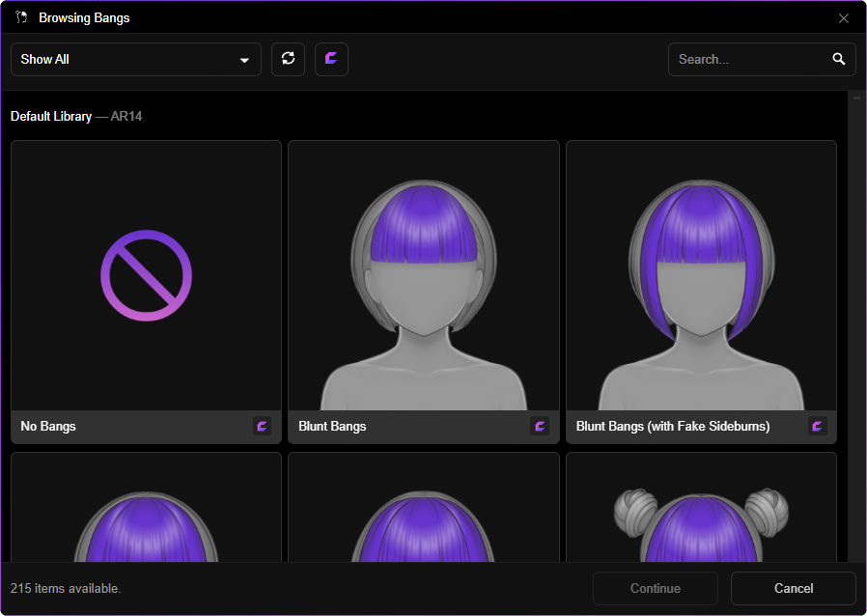The height and width of the screenshot is (616, 867).
Task: Click the Cancel button
Action: tap(794, 588)
